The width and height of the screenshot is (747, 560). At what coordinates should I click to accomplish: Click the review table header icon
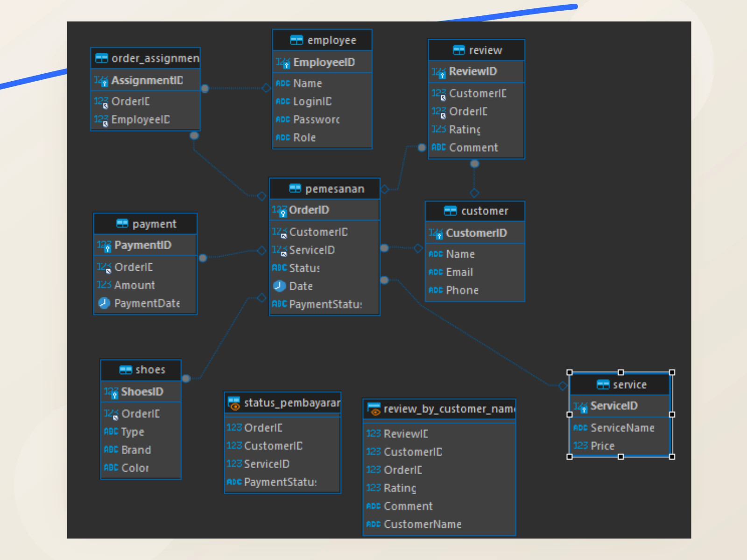(459, 50)
